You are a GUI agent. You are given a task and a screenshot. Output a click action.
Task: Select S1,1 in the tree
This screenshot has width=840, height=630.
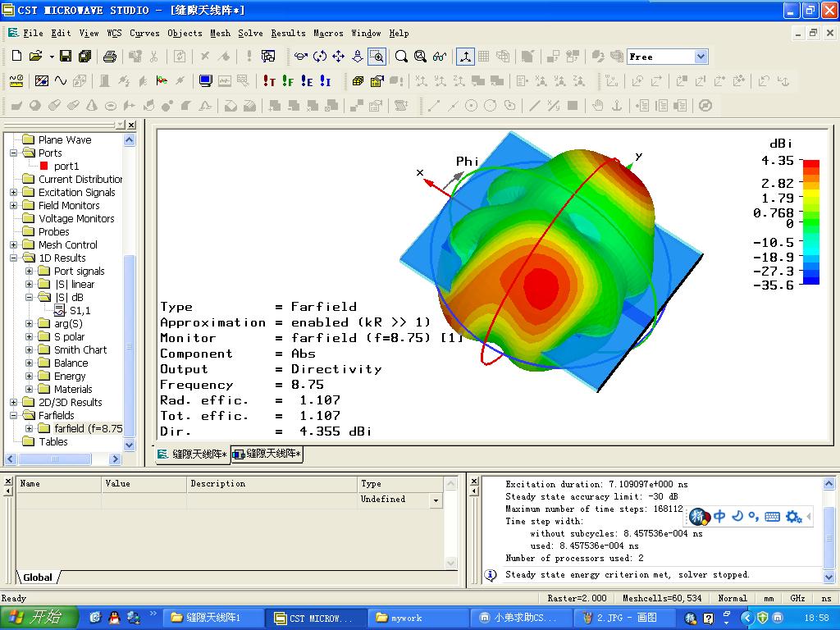tap(80, 311)
